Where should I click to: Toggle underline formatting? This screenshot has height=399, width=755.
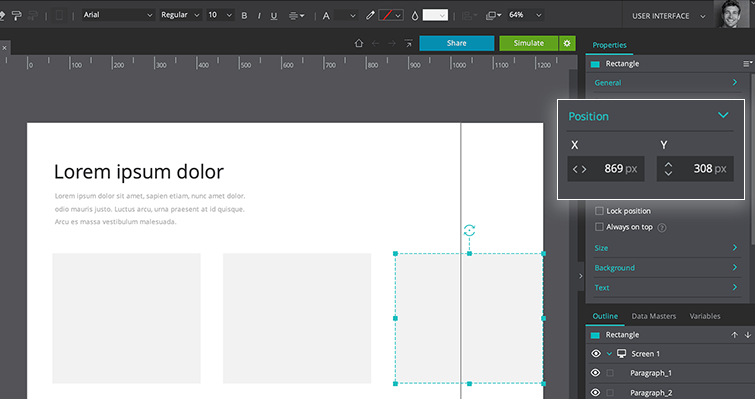(x=273, y=16)
